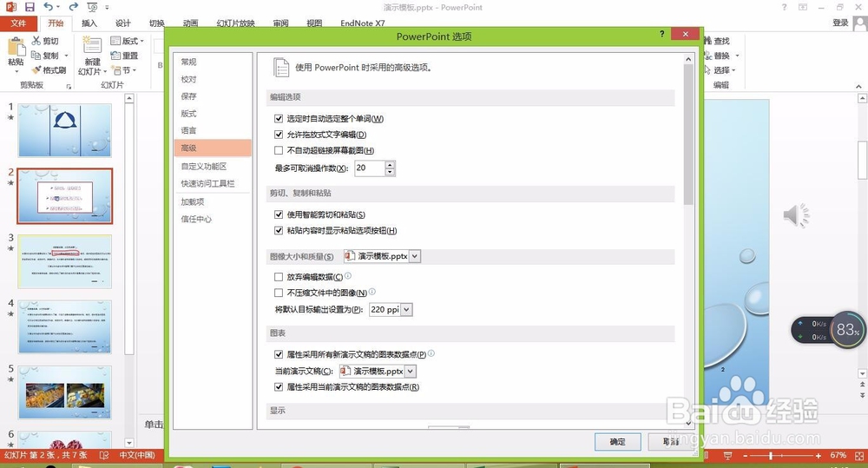The height and width of the screenshot is (468, 868).
Task: Toggle 属性采用所有新演示文稿的图表数据点 checkbox
Action: [279, 354]
